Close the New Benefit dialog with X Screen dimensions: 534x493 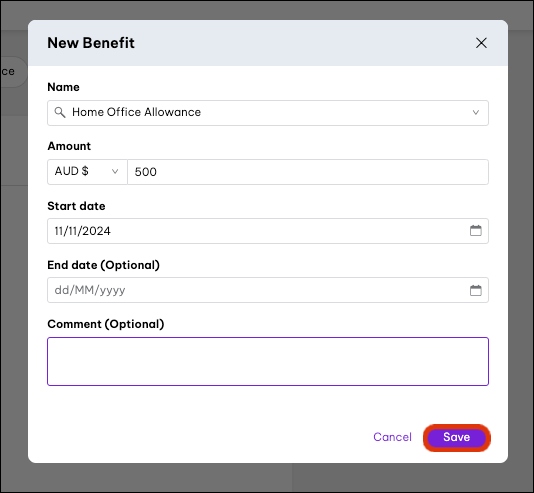481,43
